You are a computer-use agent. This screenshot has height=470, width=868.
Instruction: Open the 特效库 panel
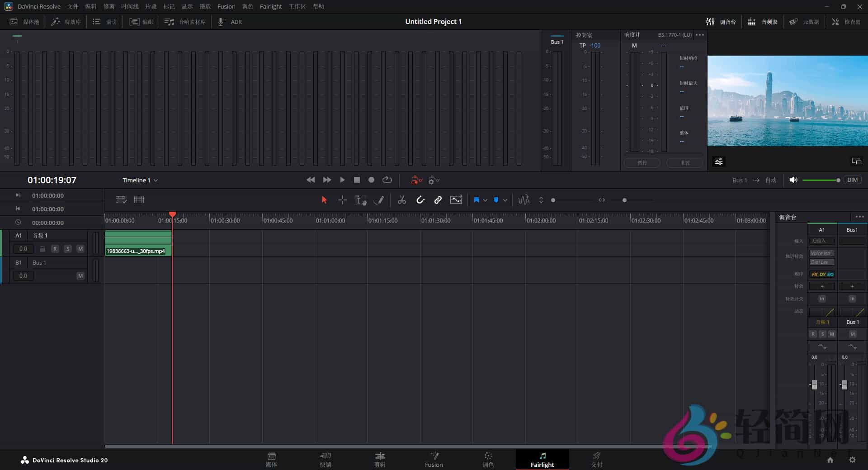[66, 21]
